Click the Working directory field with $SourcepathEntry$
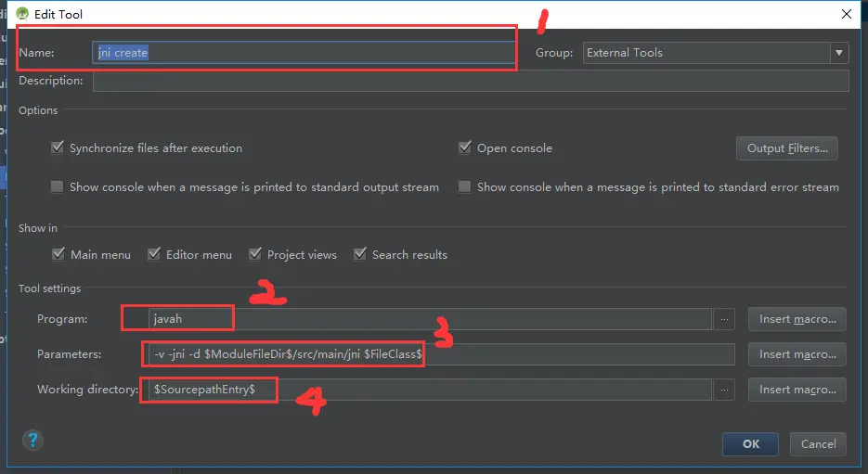This screenshot has height=474, width=868. 430,390
